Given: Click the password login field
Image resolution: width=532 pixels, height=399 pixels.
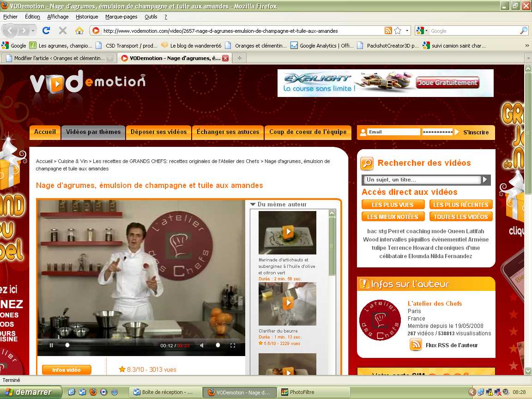Looking at the screenshot, I should pyautogui.click(x=438, y=132).
